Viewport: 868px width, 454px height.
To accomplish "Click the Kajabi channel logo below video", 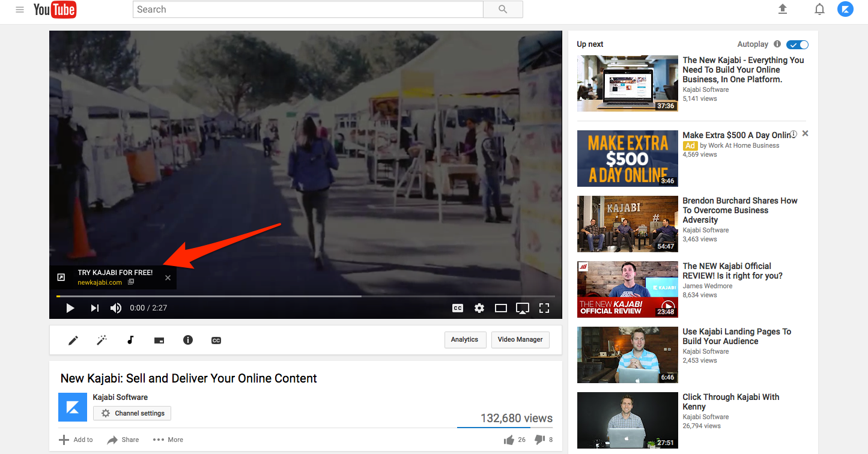I will point(73,407).
